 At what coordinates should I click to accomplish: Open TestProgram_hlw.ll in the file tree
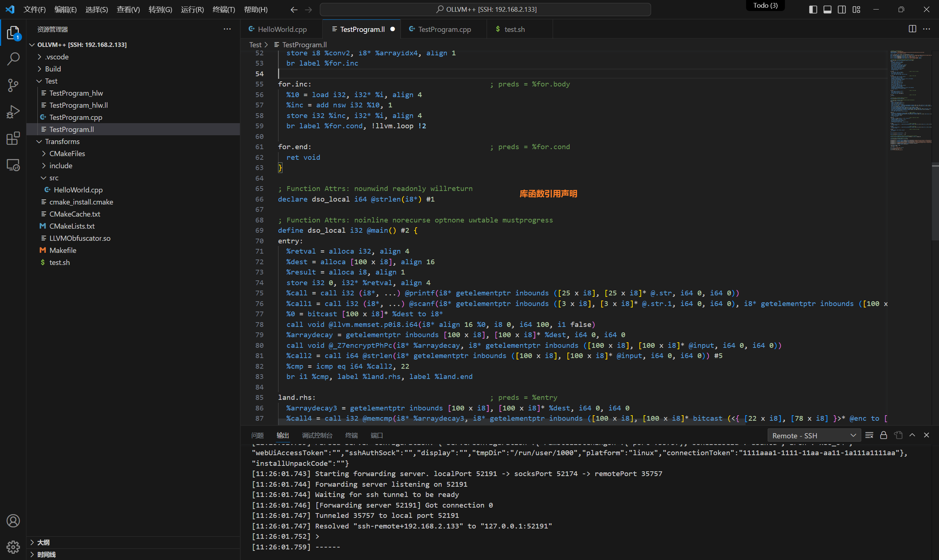coord(133,105)
